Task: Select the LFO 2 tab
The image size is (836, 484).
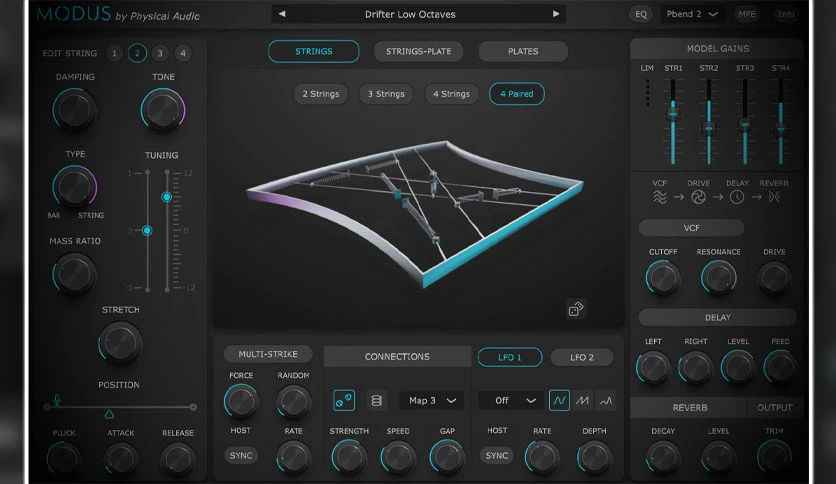Action: (582, 357)
